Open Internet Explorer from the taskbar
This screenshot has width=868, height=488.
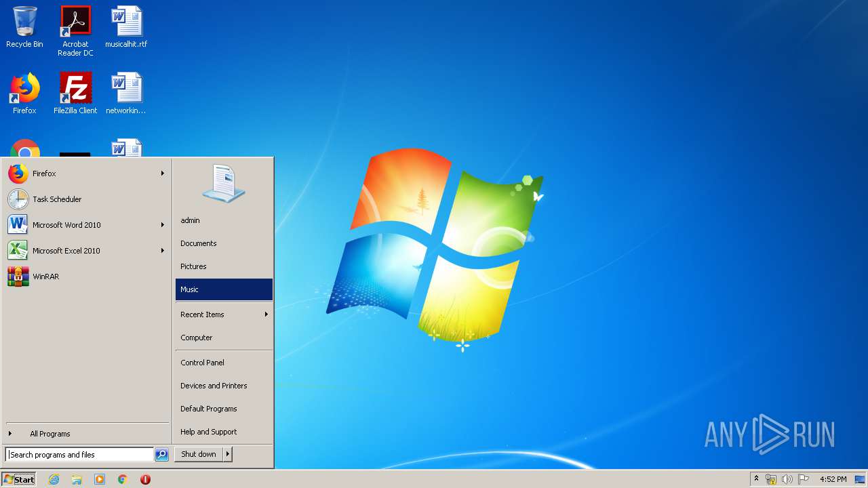click(54, 479)
